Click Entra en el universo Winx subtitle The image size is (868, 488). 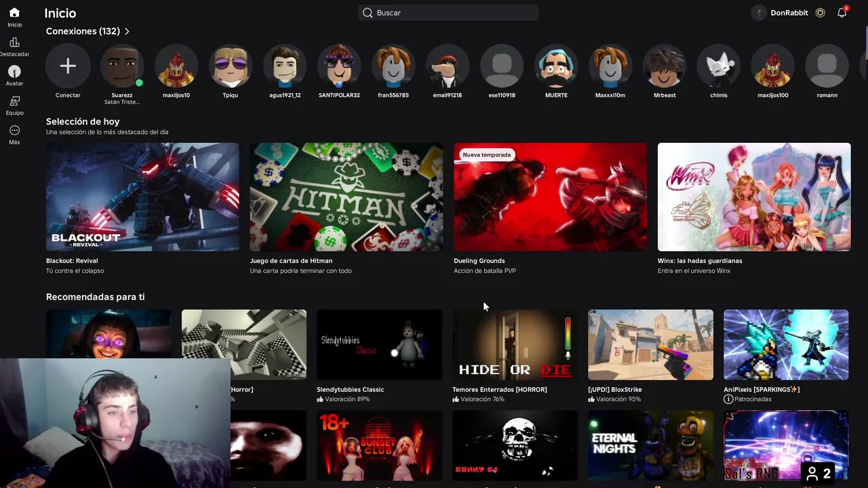click(x=694, y=271)
